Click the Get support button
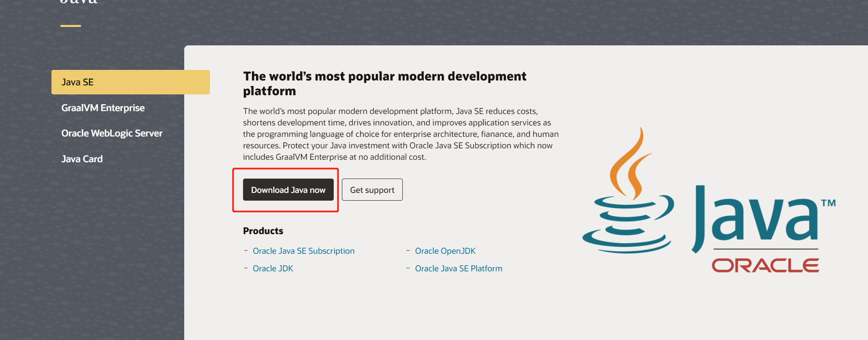Screen dimensions: 868x340 point(372,190)
